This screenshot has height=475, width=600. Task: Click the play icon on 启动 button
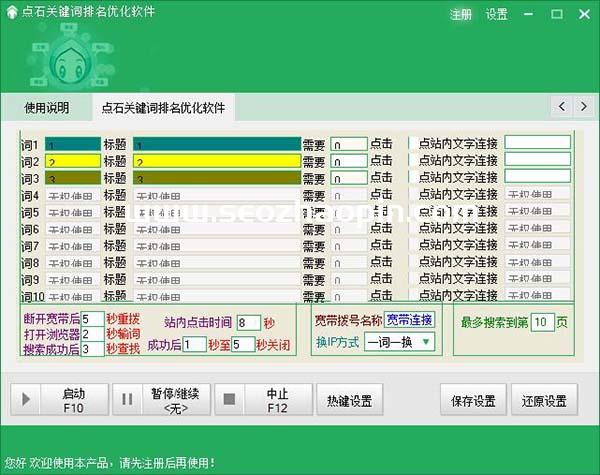click(x=25, y=400)
